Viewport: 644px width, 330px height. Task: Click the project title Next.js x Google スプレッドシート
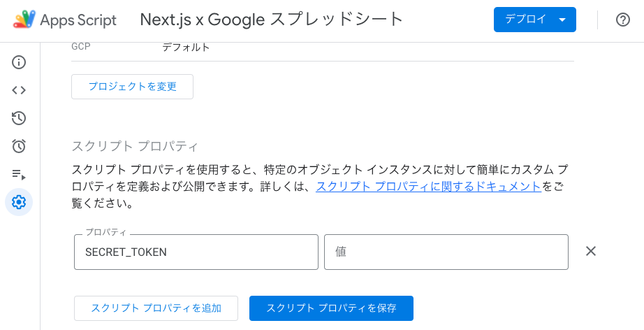[272, 20]
